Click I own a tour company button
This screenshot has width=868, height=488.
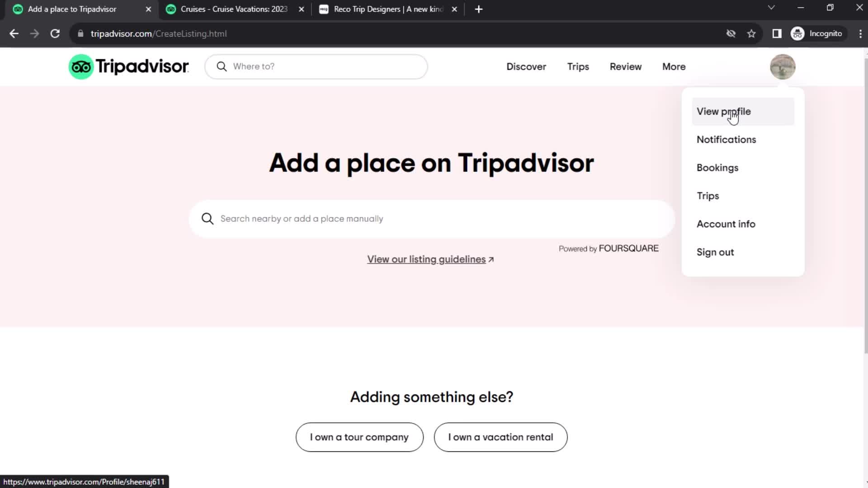pos(359,437)
